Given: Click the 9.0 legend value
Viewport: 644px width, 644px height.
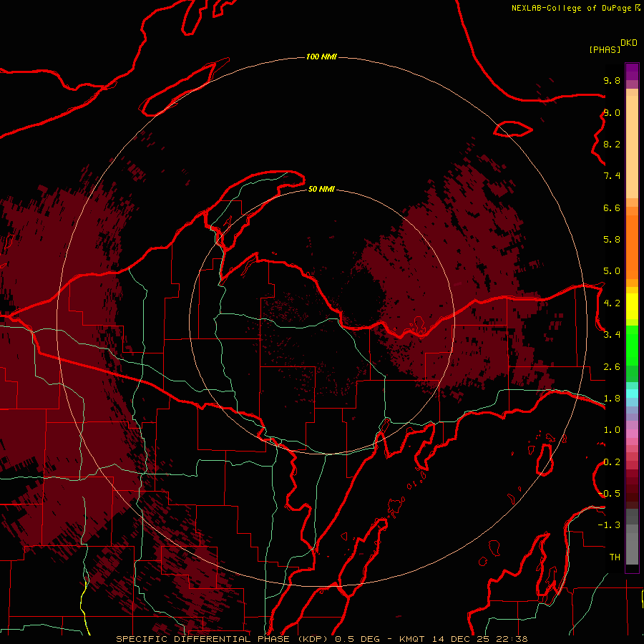Looking at the screenshot, I should [x=612, y=112].
